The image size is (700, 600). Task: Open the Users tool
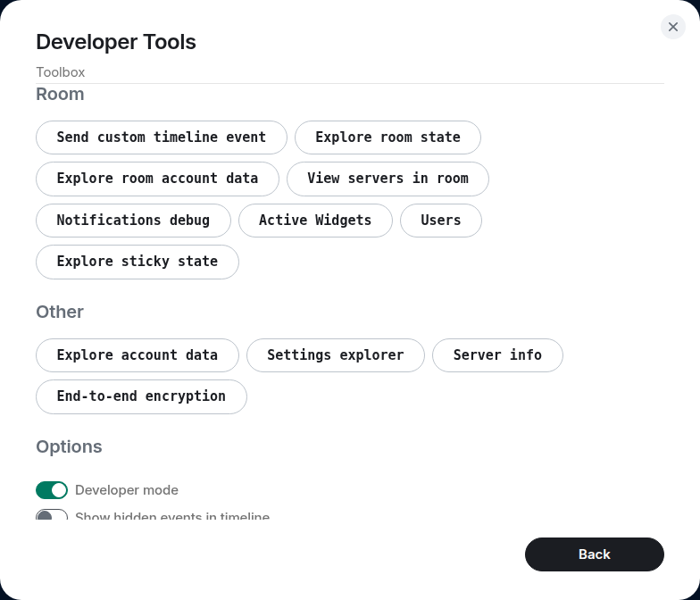[441, 220]
